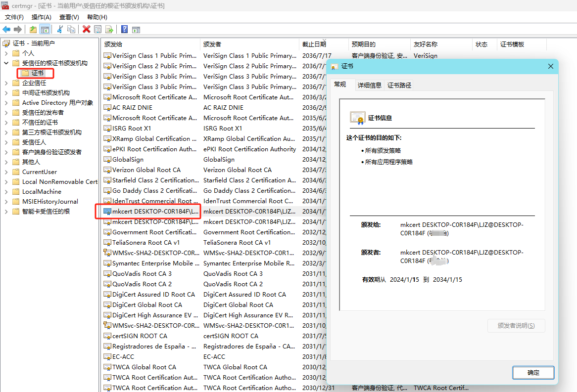Select the Cut icon on the toolbar
This screenshot has width=577, height=392.
[x=61, y=29]
